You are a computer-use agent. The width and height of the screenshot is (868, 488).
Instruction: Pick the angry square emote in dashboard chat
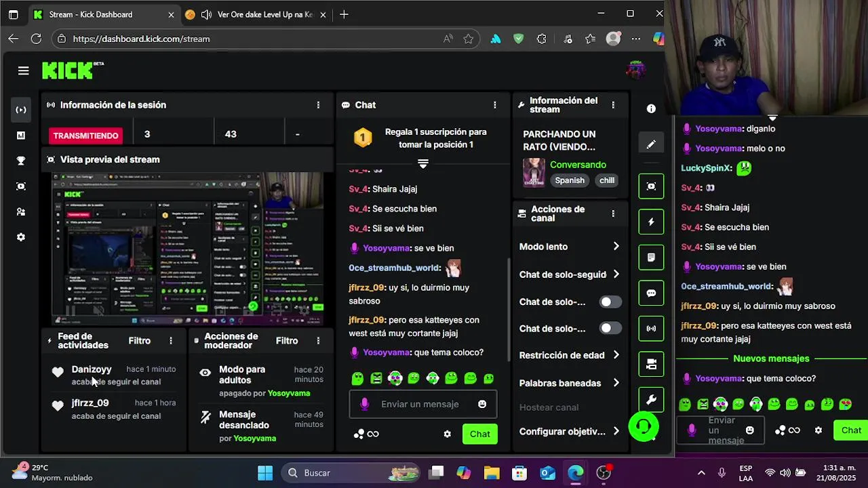click(376, 378)
